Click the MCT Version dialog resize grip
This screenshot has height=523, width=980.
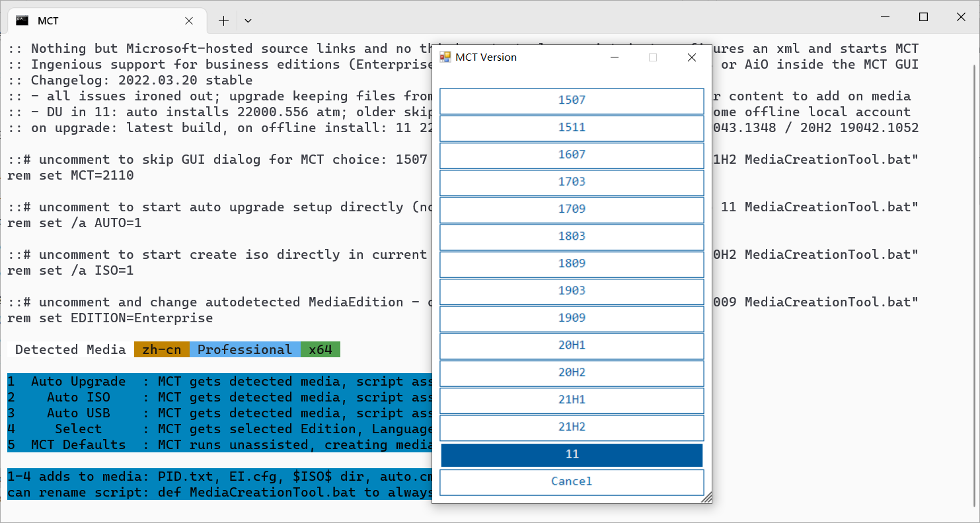[706, 497]
